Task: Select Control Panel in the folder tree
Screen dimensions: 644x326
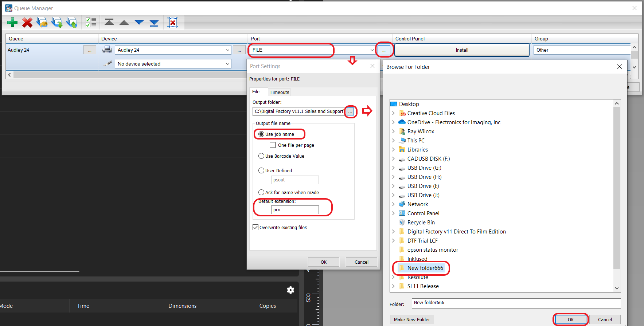Action: click(x=423, y=213)
